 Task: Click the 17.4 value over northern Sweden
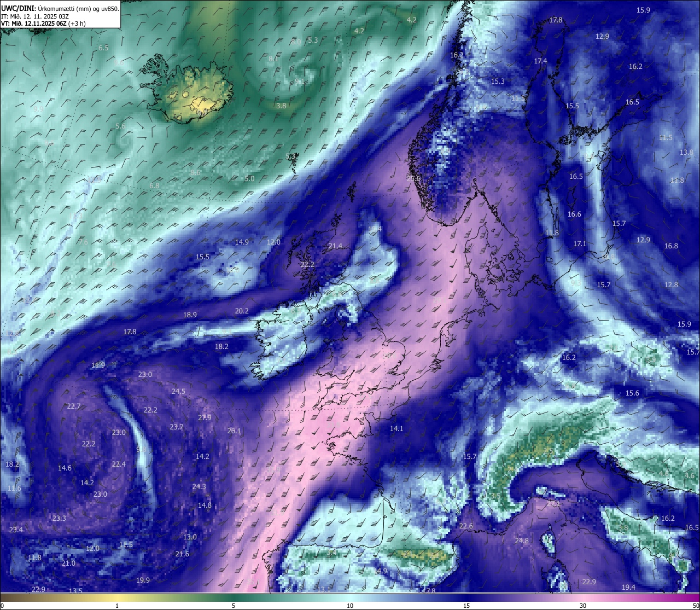pos(540,61)
